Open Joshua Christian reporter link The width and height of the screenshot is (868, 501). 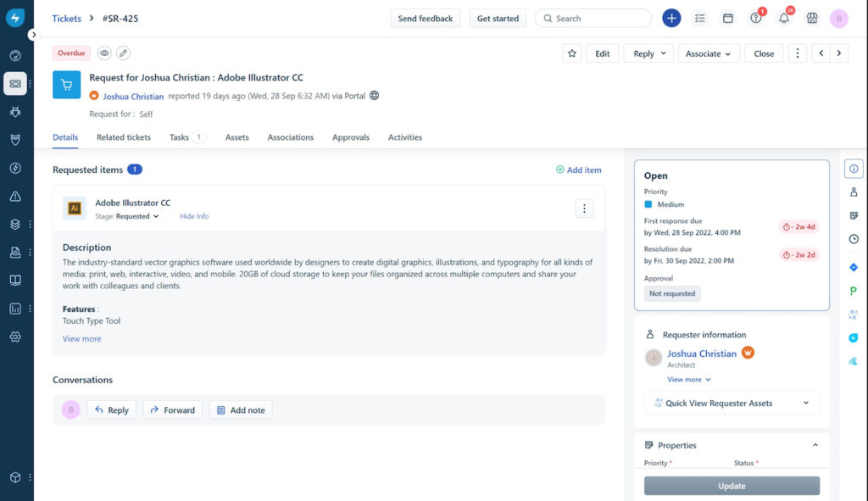click(133, 97)
